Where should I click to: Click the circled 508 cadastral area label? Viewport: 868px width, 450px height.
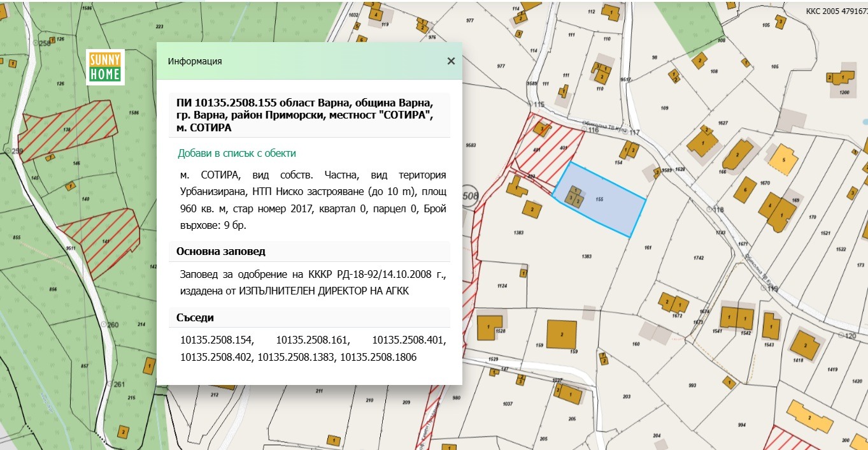(470, 195)
